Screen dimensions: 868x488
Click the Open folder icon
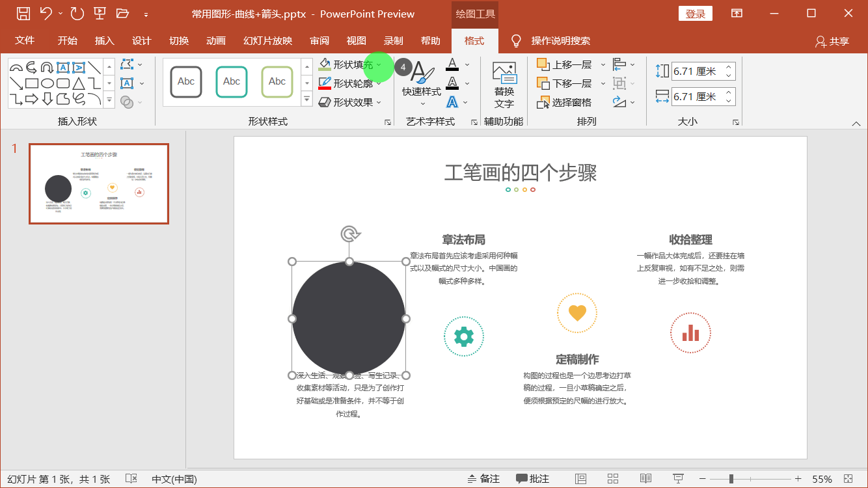(x=122, y=13)
